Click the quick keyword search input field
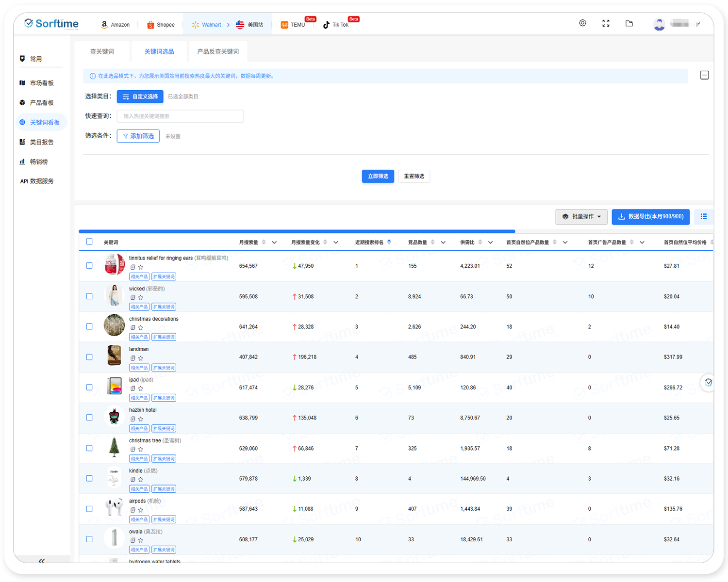The height and width of the screenshot is (582, 728). tap(180, 116)
